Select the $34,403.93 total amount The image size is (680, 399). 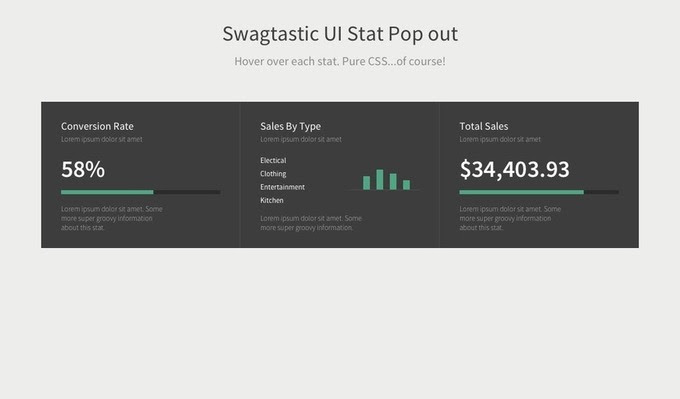pyautogui.click(x=514, y=169)
